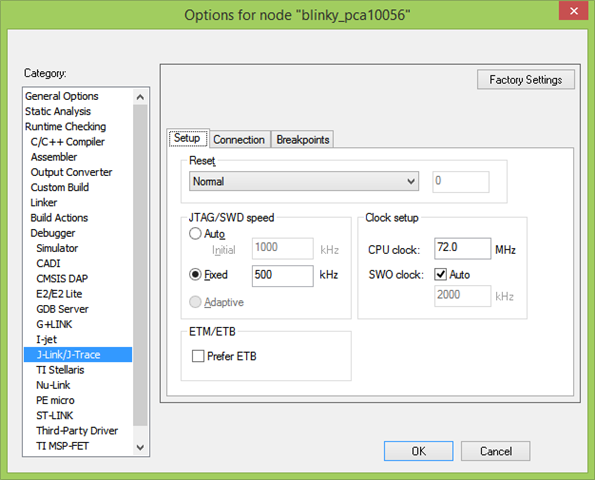Toggle the SWO clock Auto checkbox

click(440, 274)
